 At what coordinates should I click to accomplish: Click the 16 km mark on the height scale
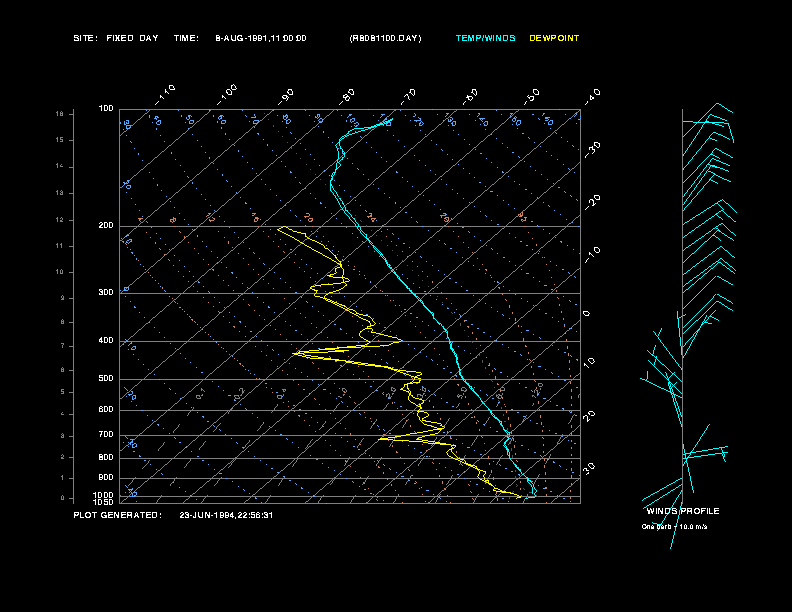(60, 114)
